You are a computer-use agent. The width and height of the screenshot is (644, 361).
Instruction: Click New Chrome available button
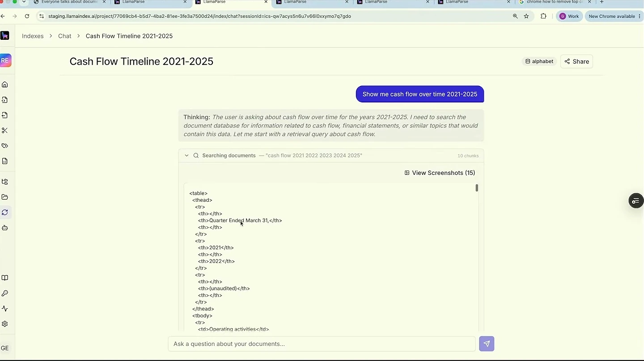(614, 16)
